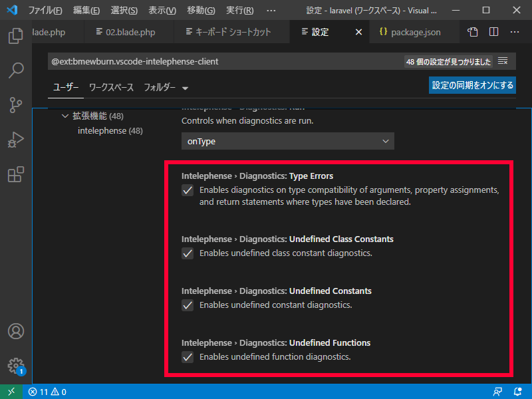The image size is (532, 399).
Task: Switch to the package.json tab
Action: pyautogui.click(x=414, y=32)
